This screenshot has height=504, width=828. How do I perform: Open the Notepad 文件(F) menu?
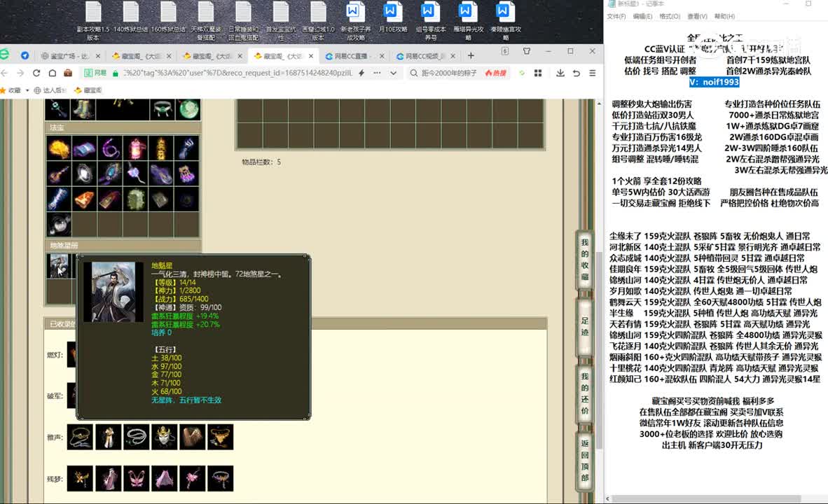pos(616,16)
